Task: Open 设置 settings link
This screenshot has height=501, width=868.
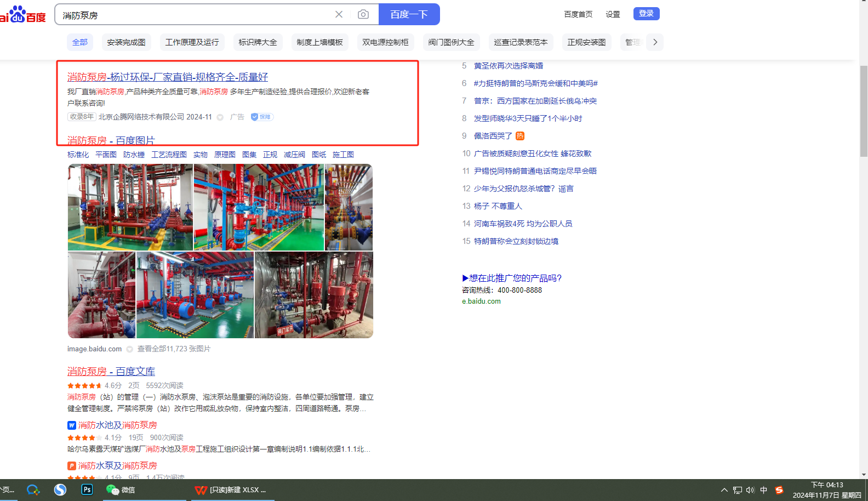Action: click(613, 14)
